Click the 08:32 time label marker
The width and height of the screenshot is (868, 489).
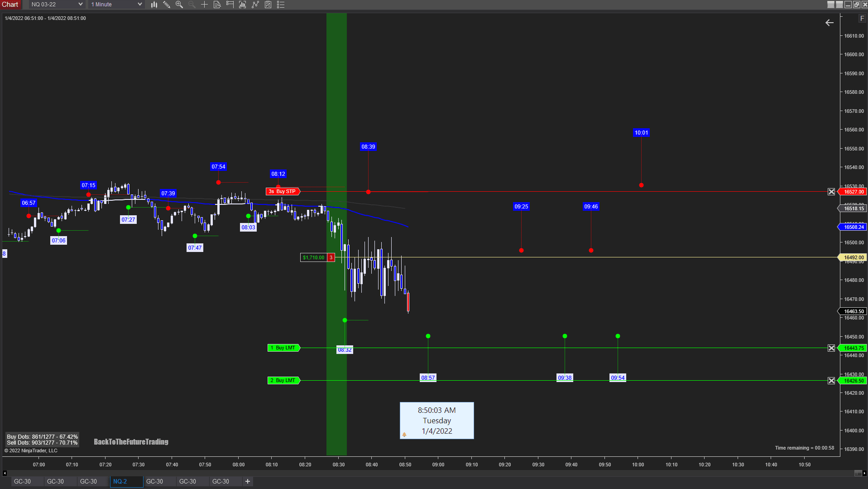pyautogui.click(x=345, y=350)
